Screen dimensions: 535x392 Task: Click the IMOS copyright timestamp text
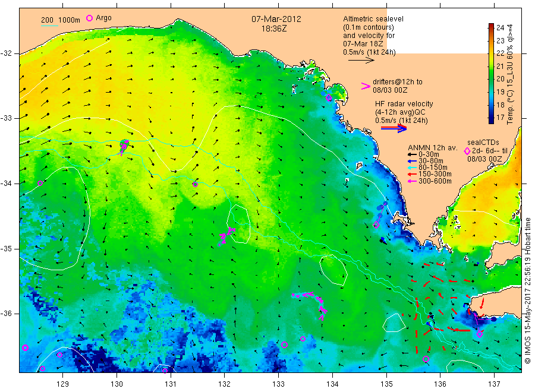528,291
